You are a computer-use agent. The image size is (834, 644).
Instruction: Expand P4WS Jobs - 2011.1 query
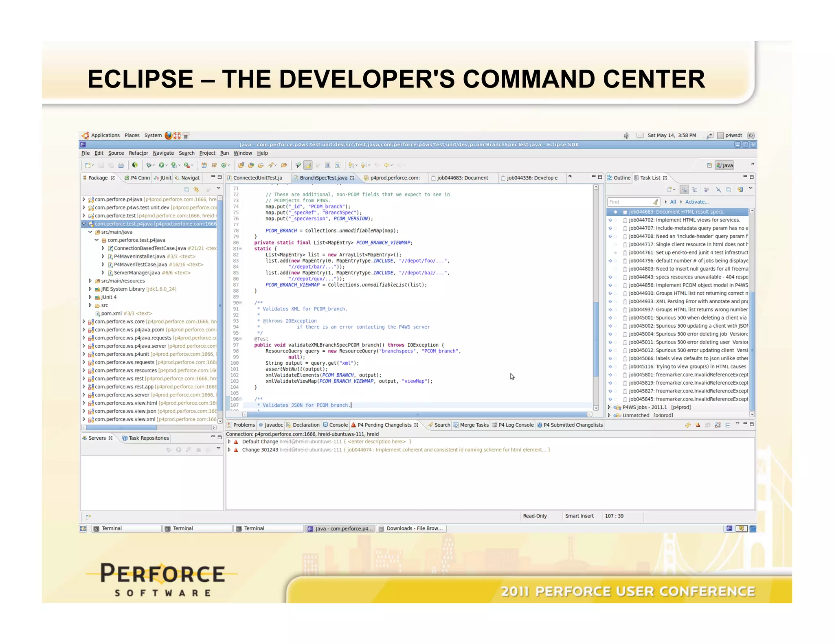point(609,407)
